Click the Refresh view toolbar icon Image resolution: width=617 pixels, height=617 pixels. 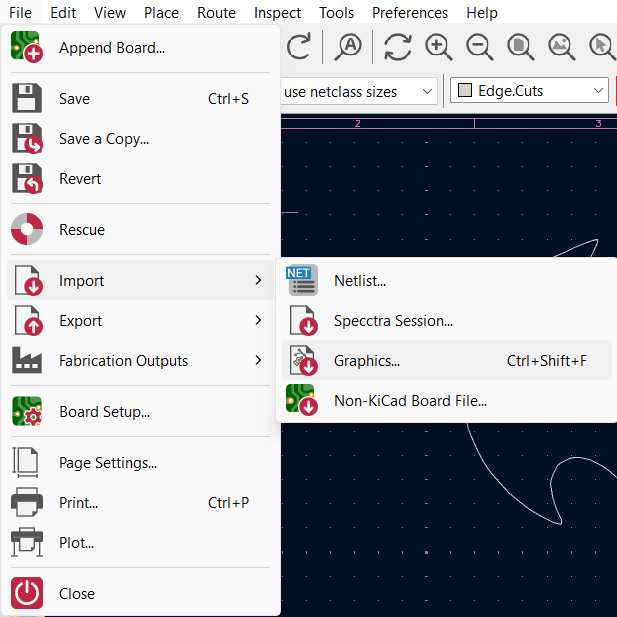coord(398,47)
